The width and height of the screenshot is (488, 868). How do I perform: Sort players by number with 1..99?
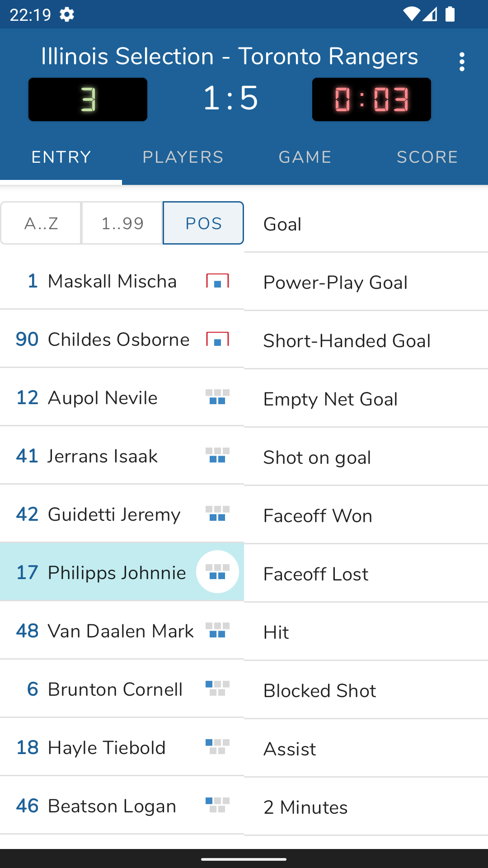point(122,223)
